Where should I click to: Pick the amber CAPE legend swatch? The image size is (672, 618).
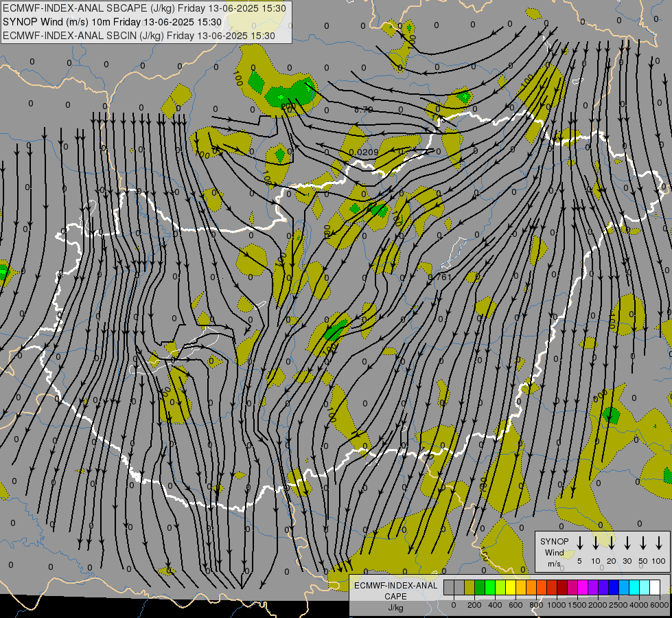point(521,587)
